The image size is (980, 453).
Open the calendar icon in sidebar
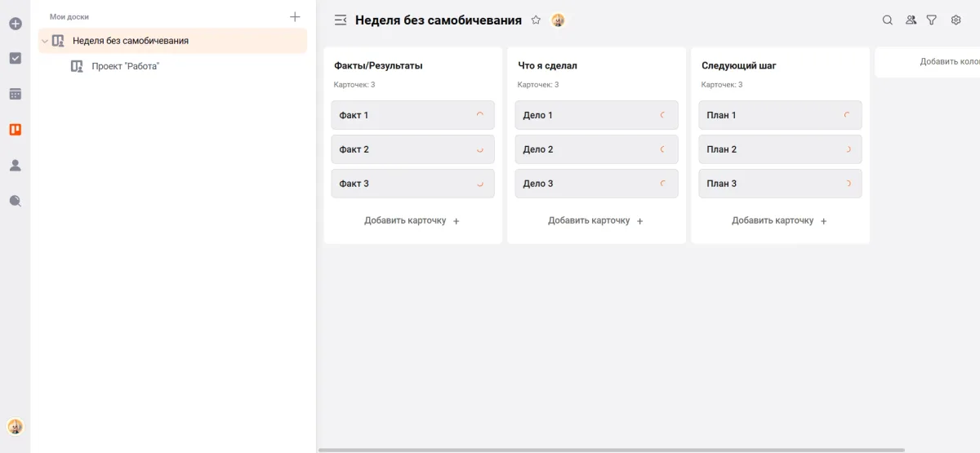click(15, 94)
